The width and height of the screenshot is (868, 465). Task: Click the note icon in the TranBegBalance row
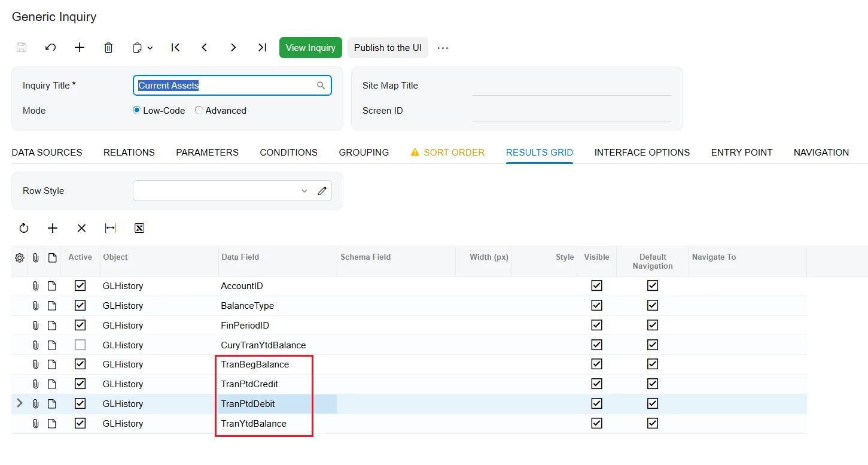[x=53, y=364]
